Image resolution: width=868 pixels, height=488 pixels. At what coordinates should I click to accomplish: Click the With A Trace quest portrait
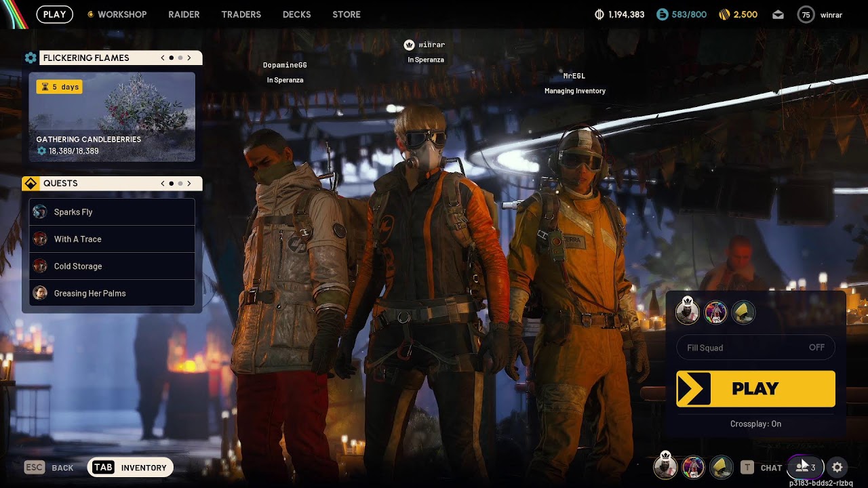tap(40, 239)
